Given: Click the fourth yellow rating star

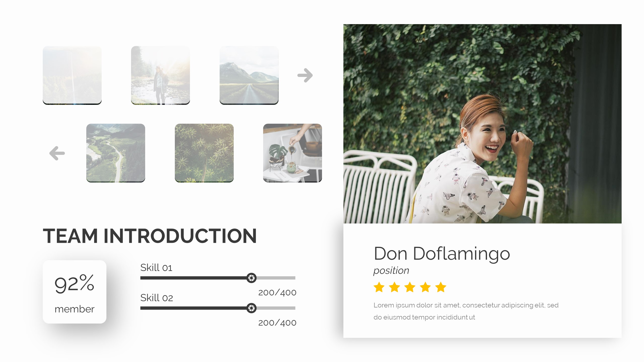Looking at the screenshot, I should click(425, 287).
